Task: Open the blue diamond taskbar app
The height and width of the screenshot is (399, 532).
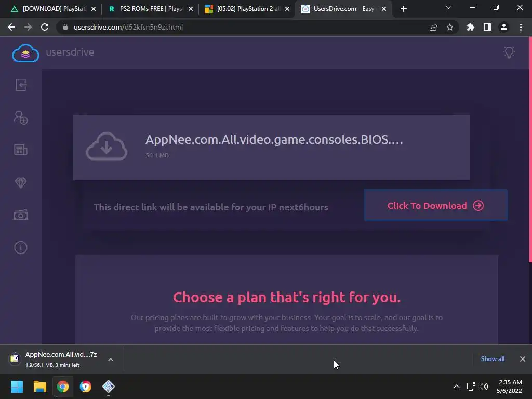Action: click(x=109, y=387)
